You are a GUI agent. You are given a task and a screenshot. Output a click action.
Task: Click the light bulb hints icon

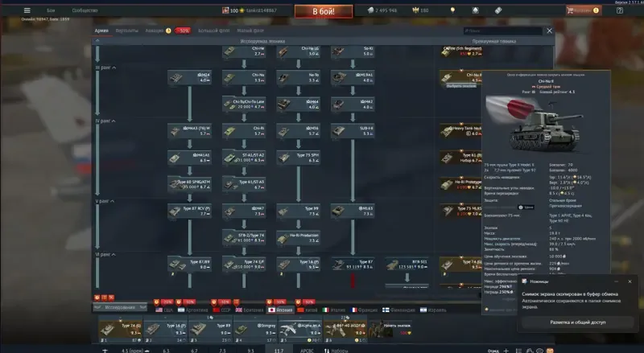pos(452,10)
